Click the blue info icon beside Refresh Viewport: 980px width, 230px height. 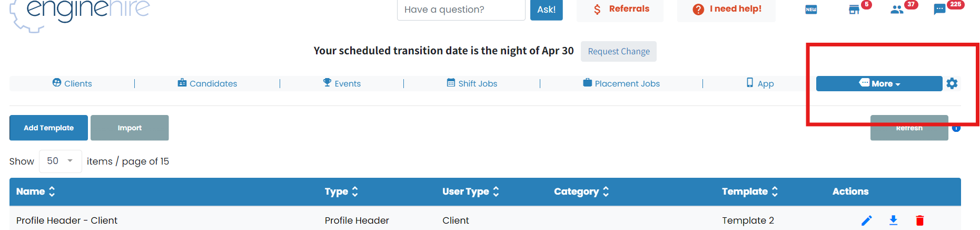(x=956, y=128)
